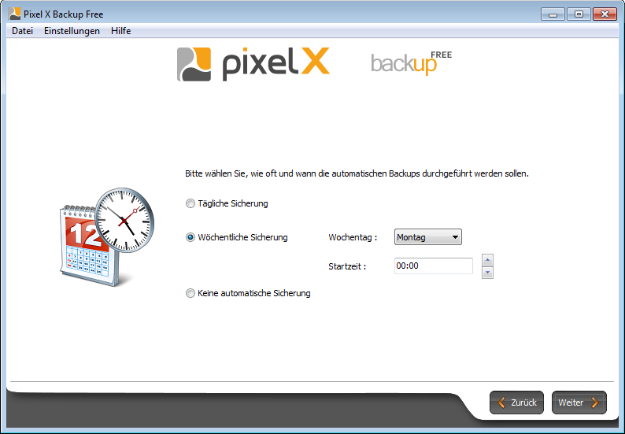Click the calendar and clock schedule icon
The height and width of the screenshot is (434, 625).
coord(107,237)
